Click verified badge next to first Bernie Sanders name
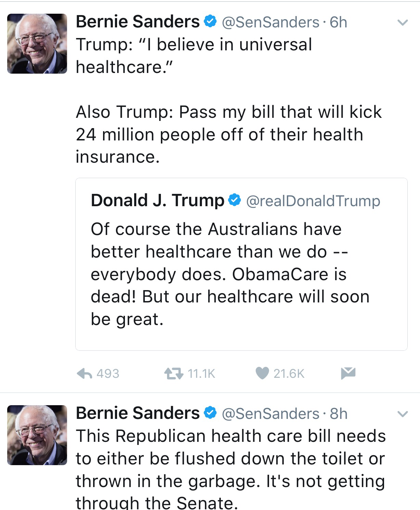 210,22
